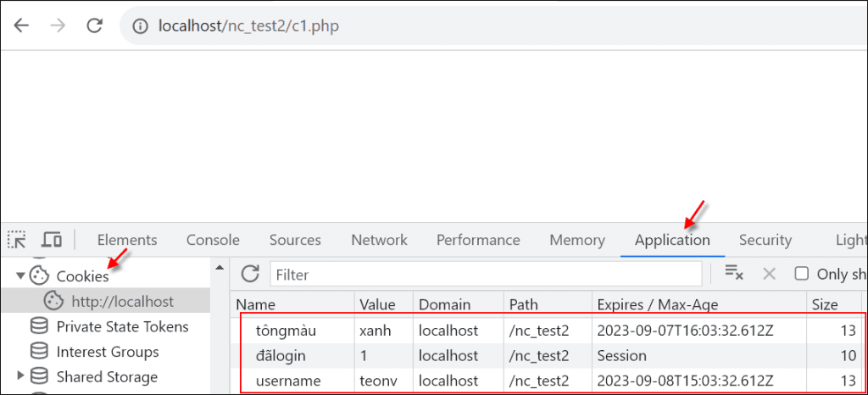Toggle the device toolbar icon
Screen dimensions: 868x395
point(52,240)
